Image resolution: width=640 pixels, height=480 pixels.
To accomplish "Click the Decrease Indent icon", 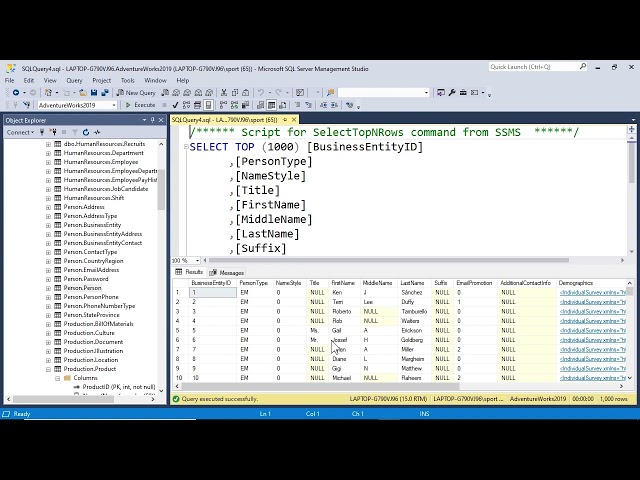I will coord(323,105).
